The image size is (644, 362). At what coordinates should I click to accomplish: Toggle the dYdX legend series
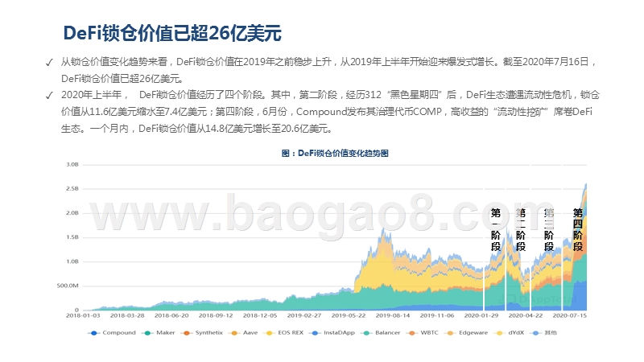(510, 333)
